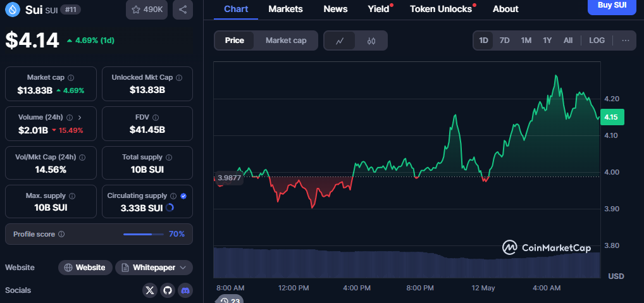The width and height of the screenshot is (644, 303).
Task: Toggle LOG scale on chart
Action: coord(597,40)
